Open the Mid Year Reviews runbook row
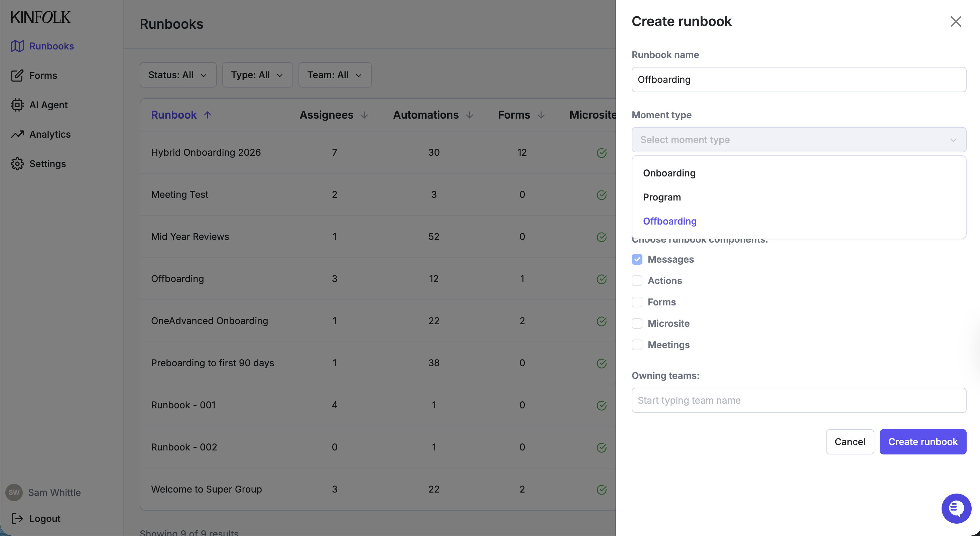Screen dimensions: 980x536 click(377, 237)
